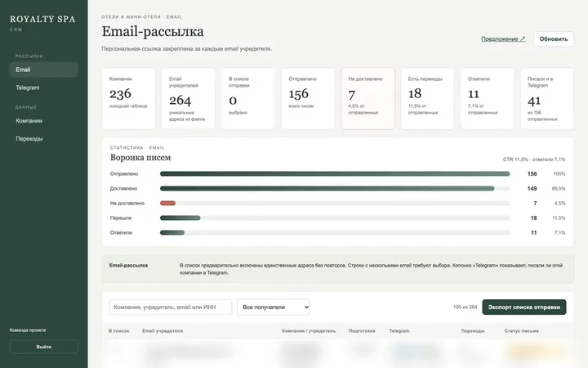Click the Компания / учредитель column header
Screen dimensions: 588x368
tap(309, 331)
